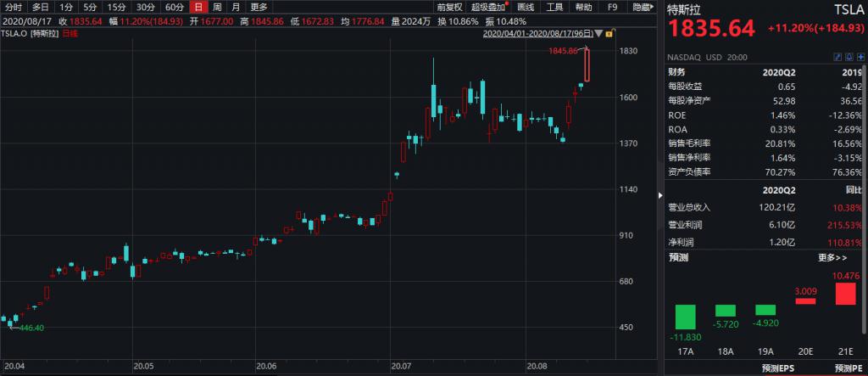Click the 20.07 date axis label

401,367
